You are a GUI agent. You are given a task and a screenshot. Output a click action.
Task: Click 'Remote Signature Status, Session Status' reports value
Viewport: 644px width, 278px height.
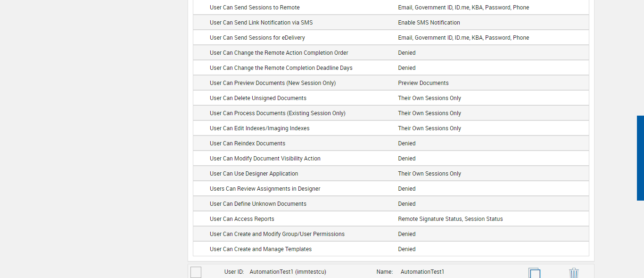[x=450, y=219]
